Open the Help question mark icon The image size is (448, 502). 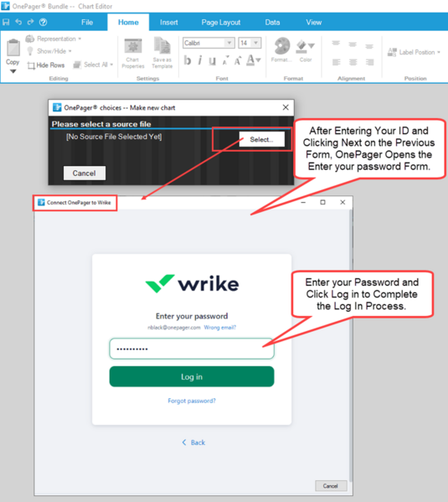tap(43, 22)
